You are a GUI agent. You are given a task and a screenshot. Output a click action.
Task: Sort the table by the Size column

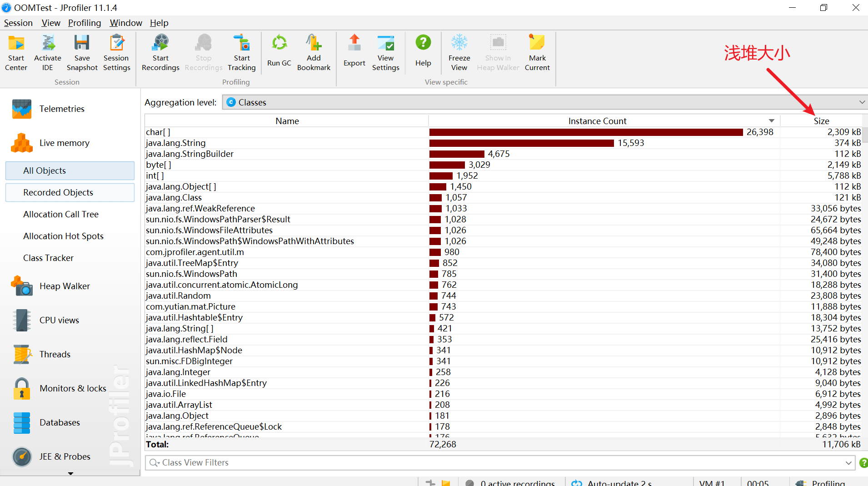coord(821,121)
